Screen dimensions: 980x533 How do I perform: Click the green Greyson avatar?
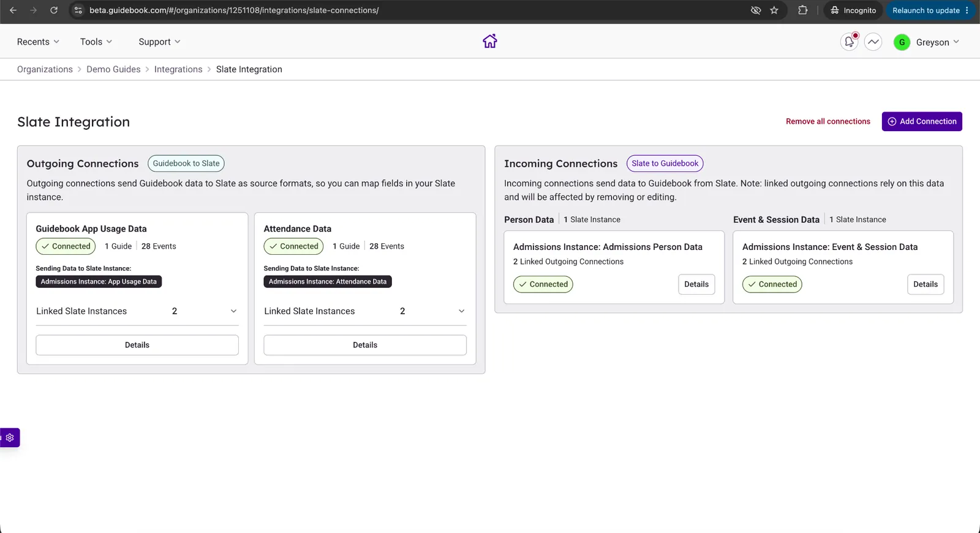[902, 42]
